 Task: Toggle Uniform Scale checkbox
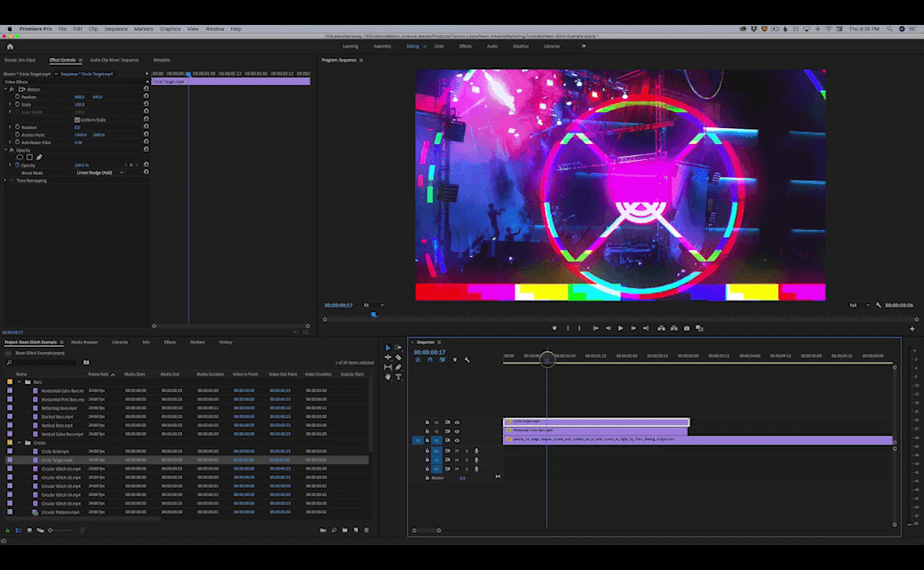[x=77, y=120]
